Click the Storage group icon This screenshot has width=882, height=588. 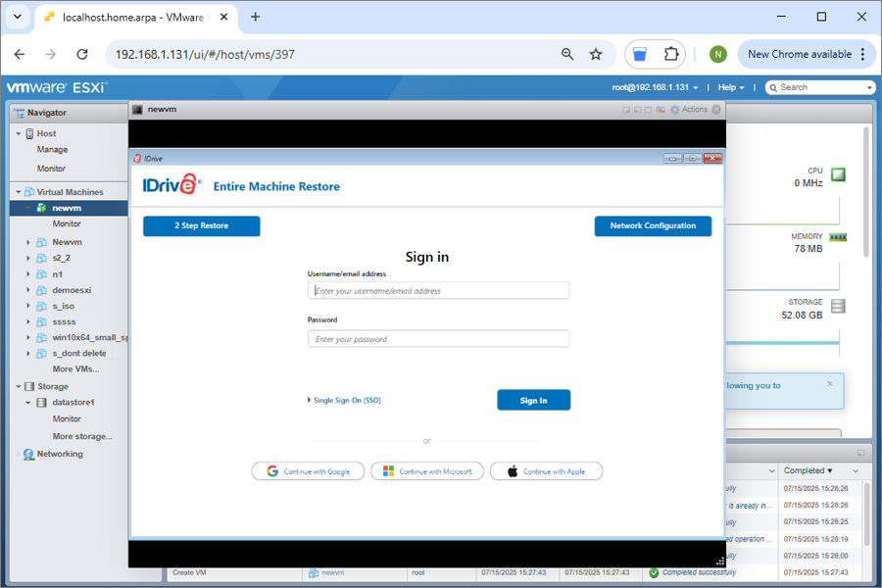(x=29, y=386)
